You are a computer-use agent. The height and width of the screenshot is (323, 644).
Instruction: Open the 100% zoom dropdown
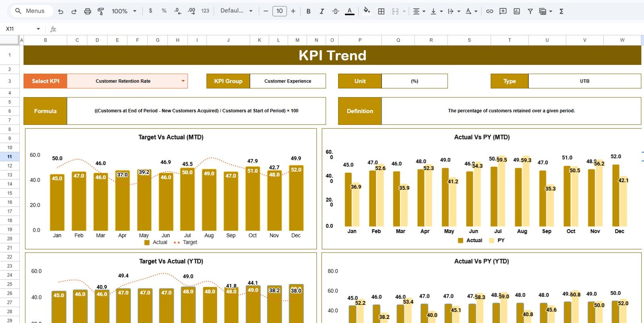click(x=124, y=11)
